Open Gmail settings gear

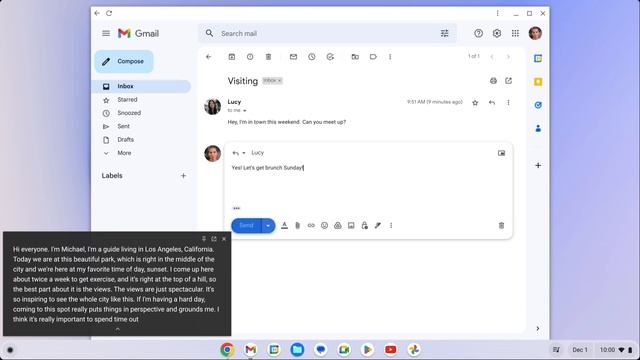pyautogui.click(x=497, y=33)
